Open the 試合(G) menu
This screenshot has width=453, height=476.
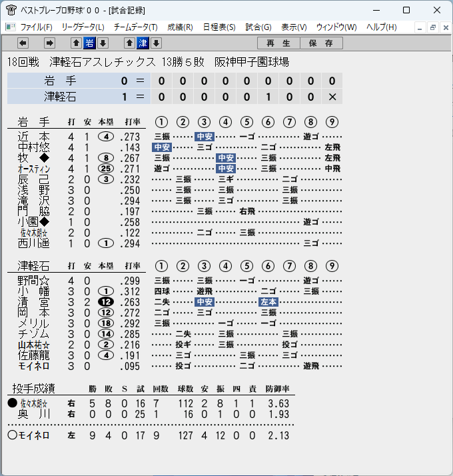pyautogui.click(x=258, y=27)
